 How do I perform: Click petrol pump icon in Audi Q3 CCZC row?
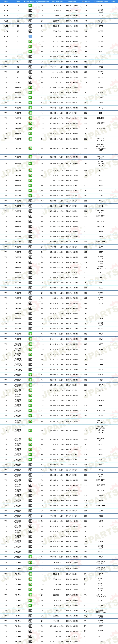(30, 6)
